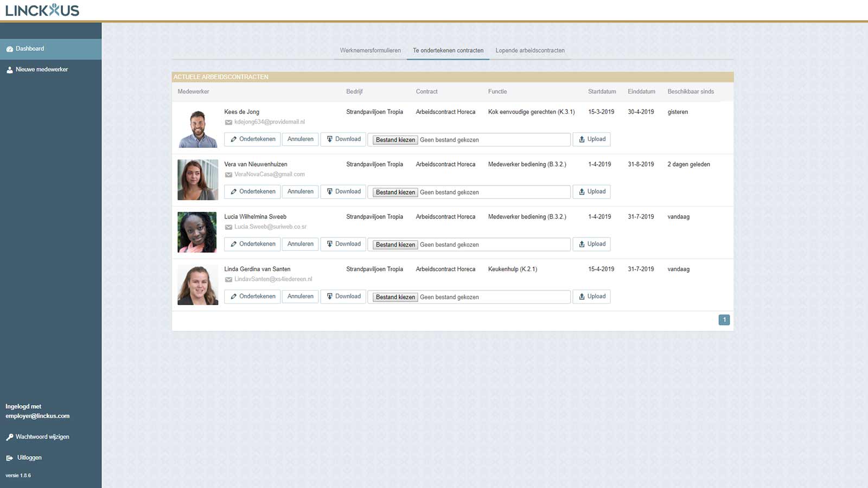The width and height of the screenshot is (868, 488).
Task: Click the Nieuwe medewerker person icon
Action: coord(9,70)
